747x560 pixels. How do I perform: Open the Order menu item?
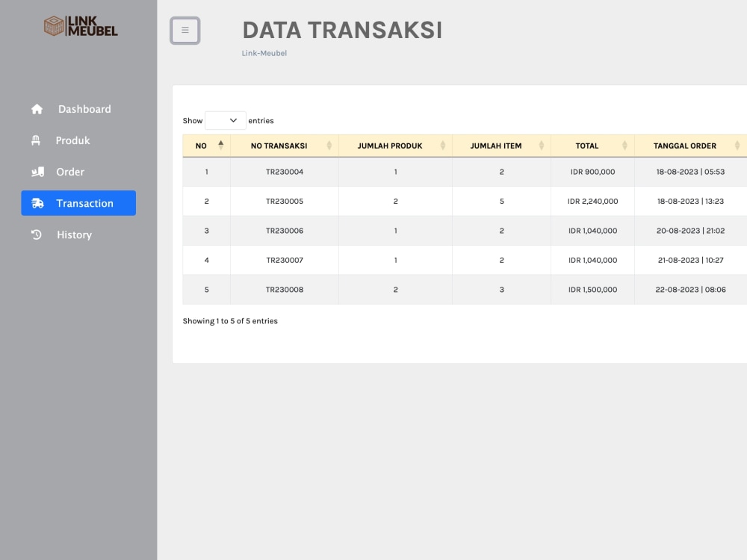(78, 172)
